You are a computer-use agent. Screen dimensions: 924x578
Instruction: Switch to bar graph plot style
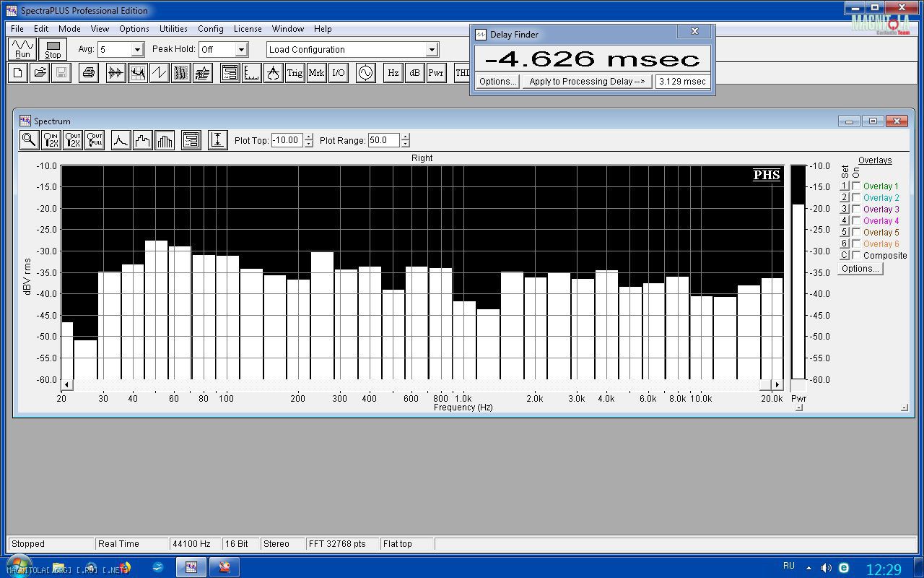click(165, 140)
